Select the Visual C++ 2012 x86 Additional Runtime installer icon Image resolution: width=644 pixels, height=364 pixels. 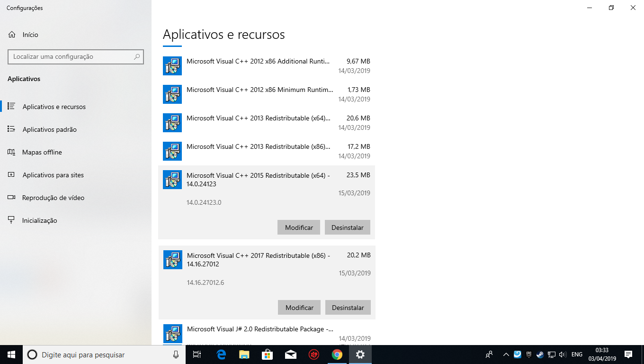click(x=172, y=66)
